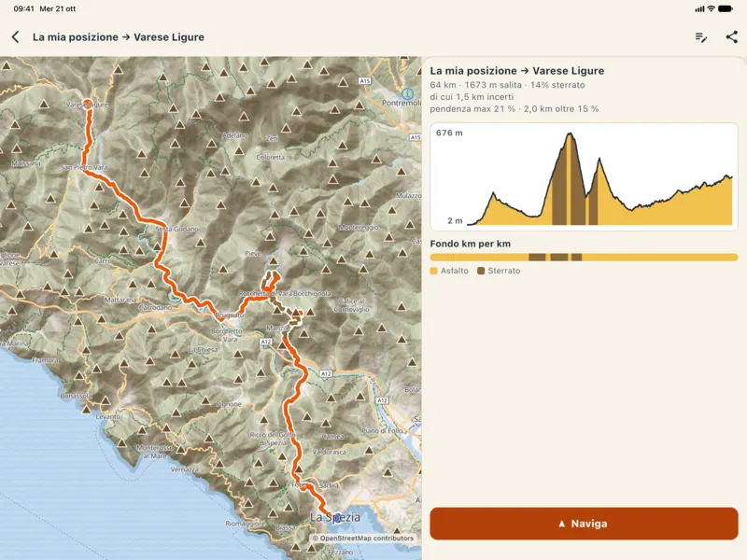The height and width of the screenshot is (560, 747).
Task: Go back using the top-left chevron
Action: 16,37
